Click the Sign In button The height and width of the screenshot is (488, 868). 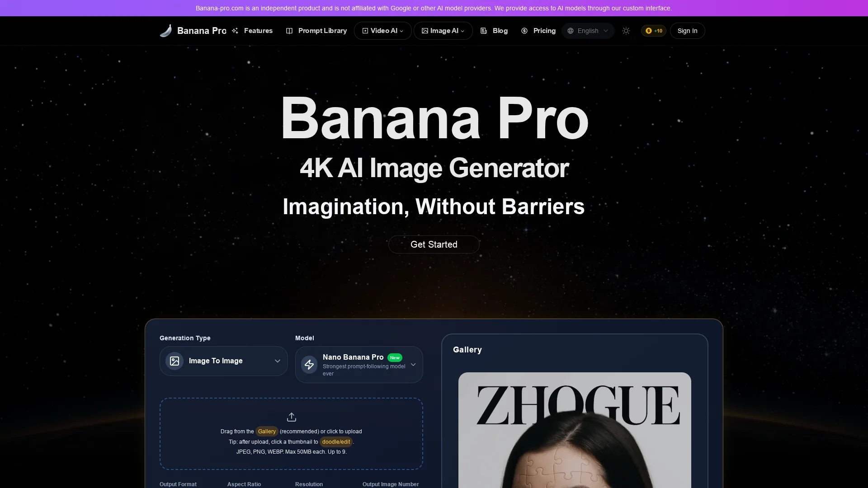pos(687,31)
